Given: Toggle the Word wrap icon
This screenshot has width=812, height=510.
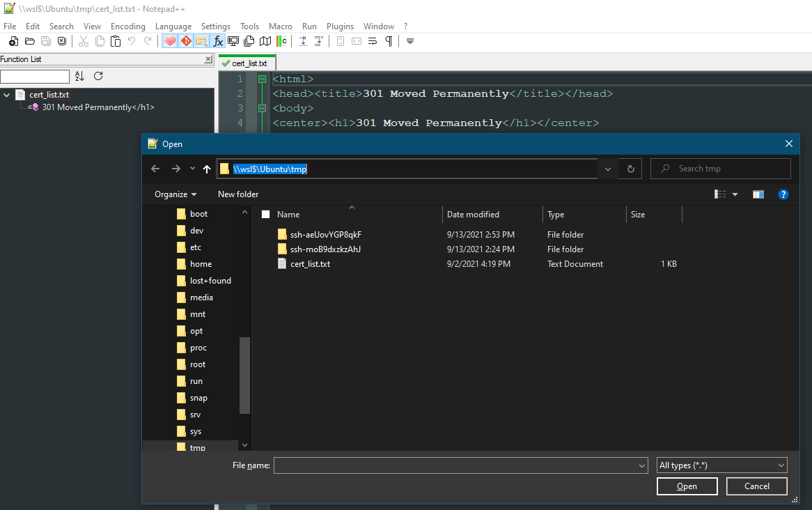Looking at the screenshot, I should point(373,42).
